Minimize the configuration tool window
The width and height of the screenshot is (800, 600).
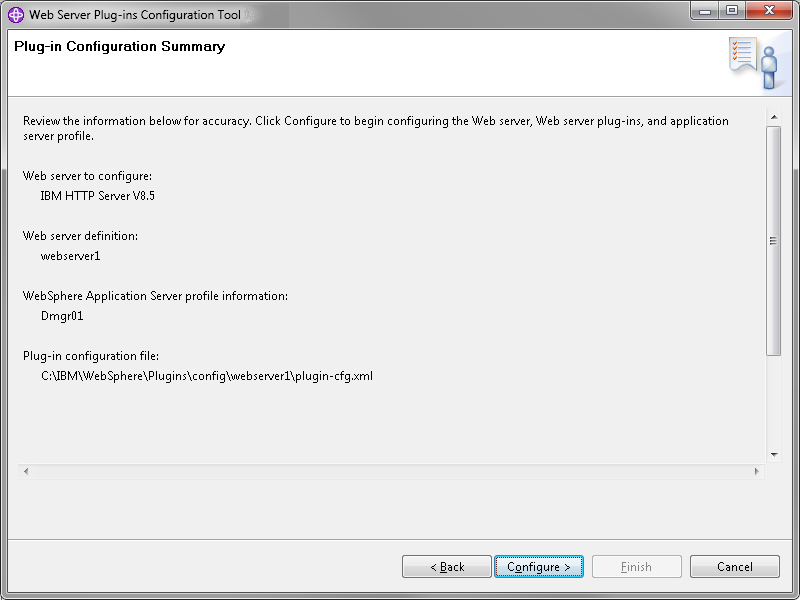click(x=705, y=11)
